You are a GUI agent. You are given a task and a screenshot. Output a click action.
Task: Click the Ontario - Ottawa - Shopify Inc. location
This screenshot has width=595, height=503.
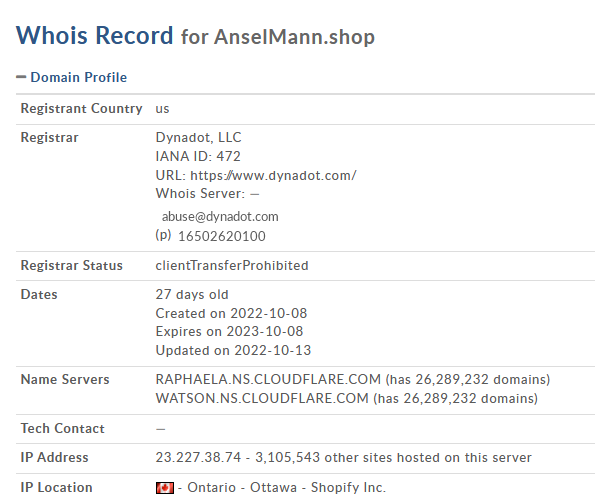[x=286, y=487]
